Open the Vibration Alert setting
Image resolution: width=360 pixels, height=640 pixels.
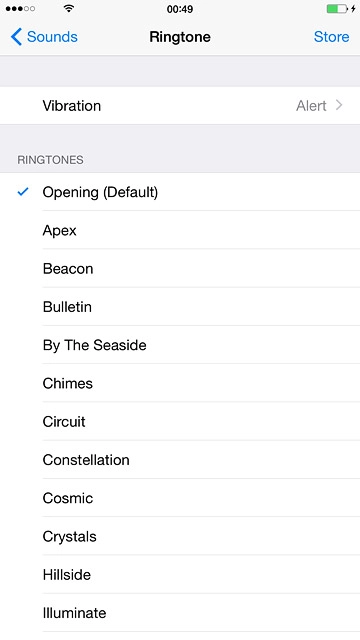pyautogui.click(x=180, y=105)
